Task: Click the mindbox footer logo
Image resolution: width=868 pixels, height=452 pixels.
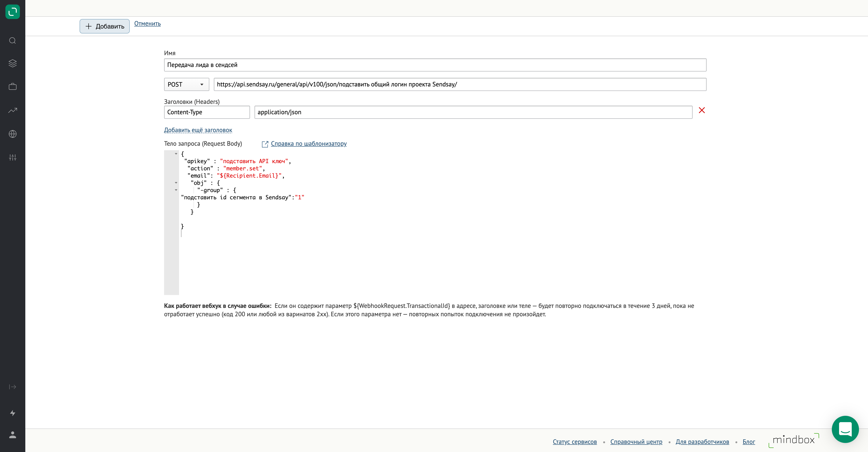Action: [794, 440]
